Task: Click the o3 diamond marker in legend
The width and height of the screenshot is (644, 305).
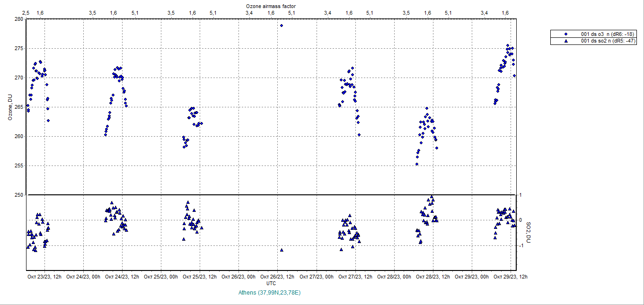Action: click(x=566, y=34)
